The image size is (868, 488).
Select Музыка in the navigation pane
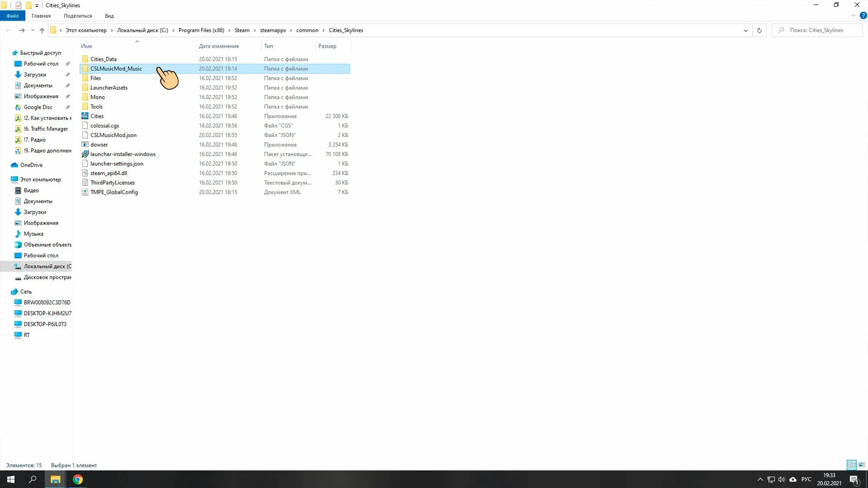point(33,234)
